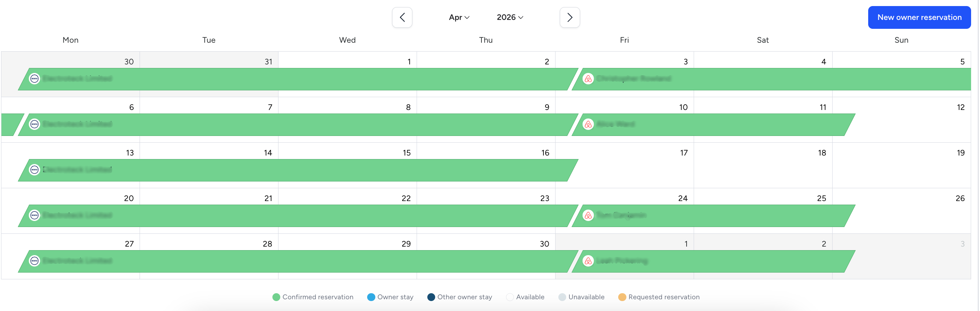Click the Sun column header

901,40
